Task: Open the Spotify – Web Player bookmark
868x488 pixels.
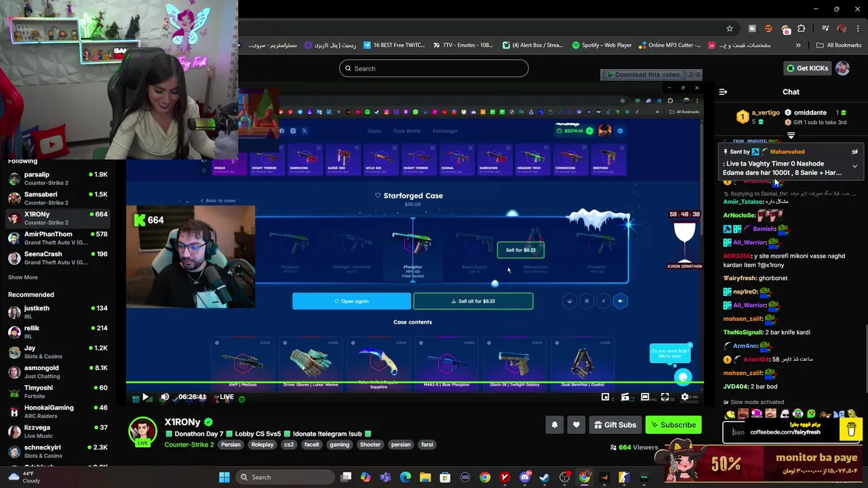Action: pos(602,45)
